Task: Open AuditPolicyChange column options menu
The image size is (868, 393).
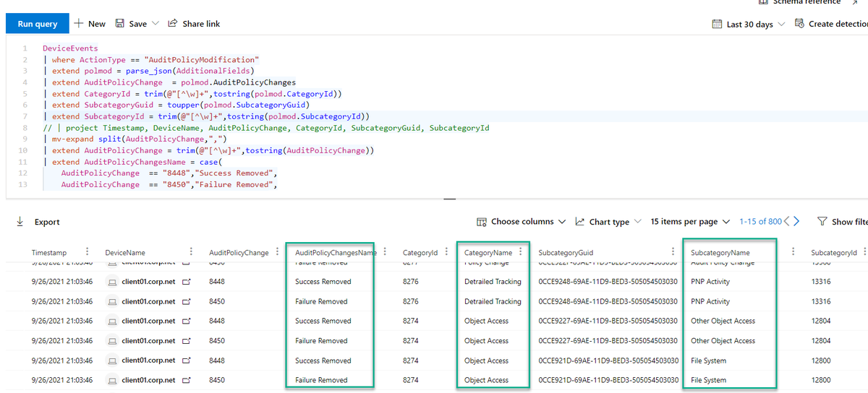Action: [276, 252]
